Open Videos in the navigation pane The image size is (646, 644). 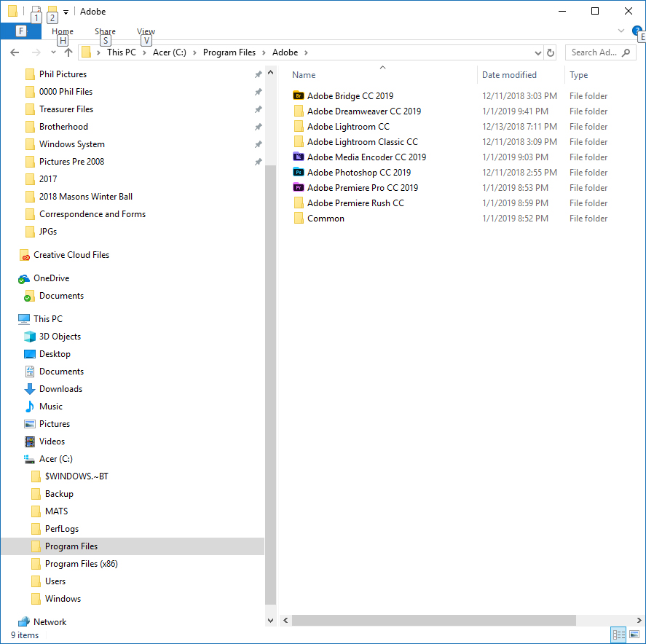52,441
